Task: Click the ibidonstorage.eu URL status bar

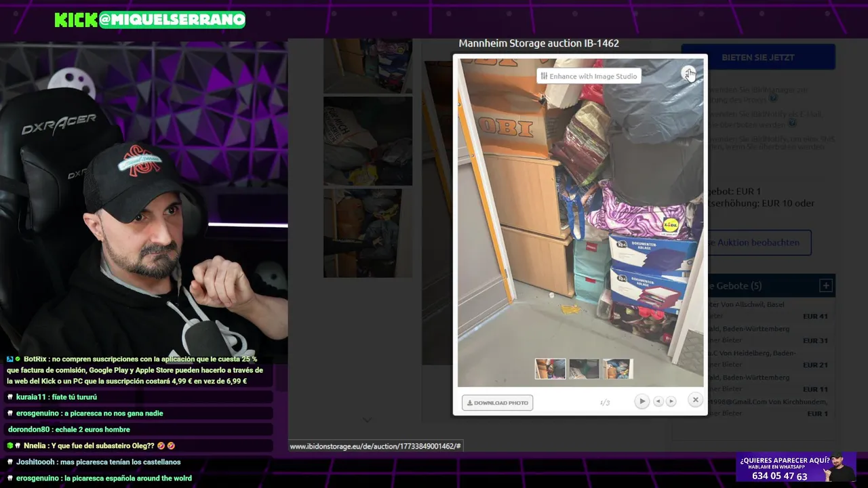Action: (376, 446)
